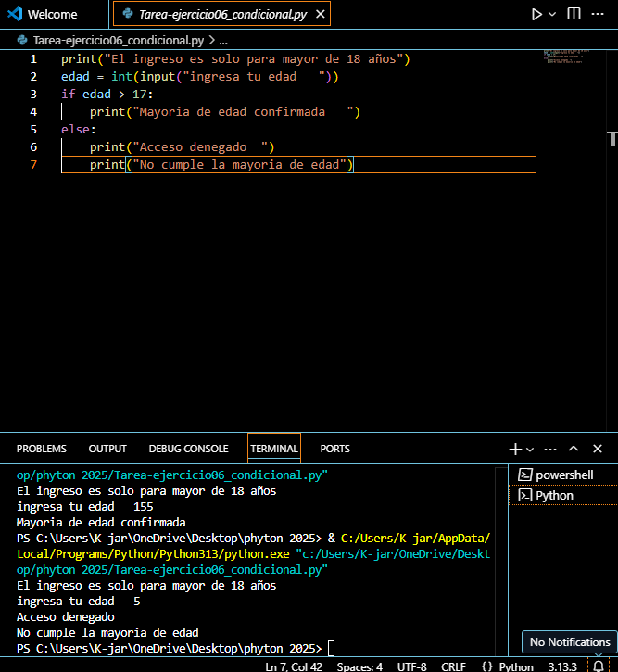Click the breadcrumb ellipsis item
This screenshot has width=618, height=672.
coord(223,41)
